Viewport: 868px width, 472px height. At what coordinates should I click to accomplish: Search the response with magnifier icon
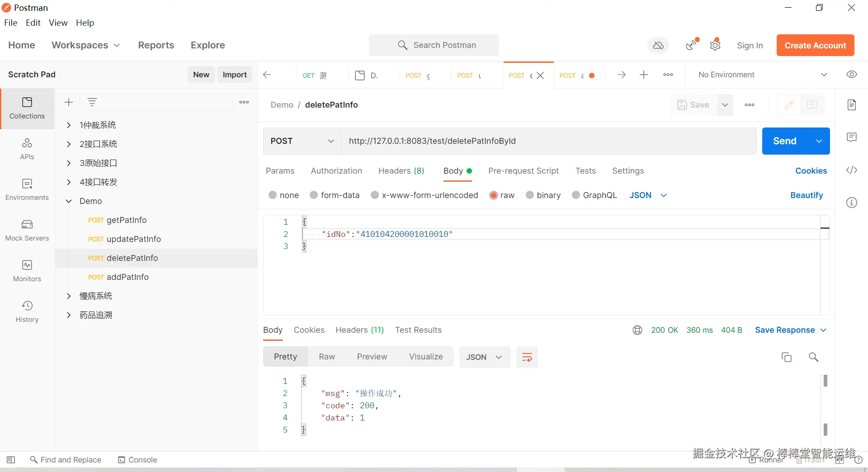tap(813, 357)
